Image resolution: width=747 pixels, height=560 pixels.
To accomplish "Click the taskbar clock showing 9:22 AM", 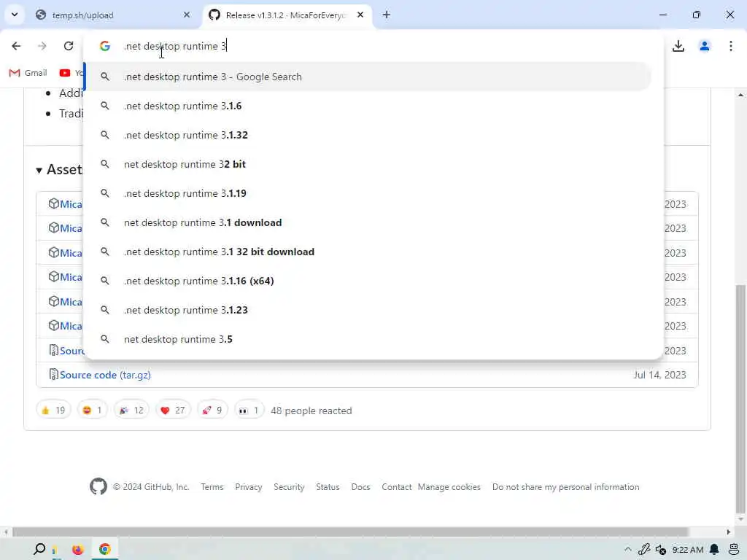I will pyautogui.click(x=688, y=550).
